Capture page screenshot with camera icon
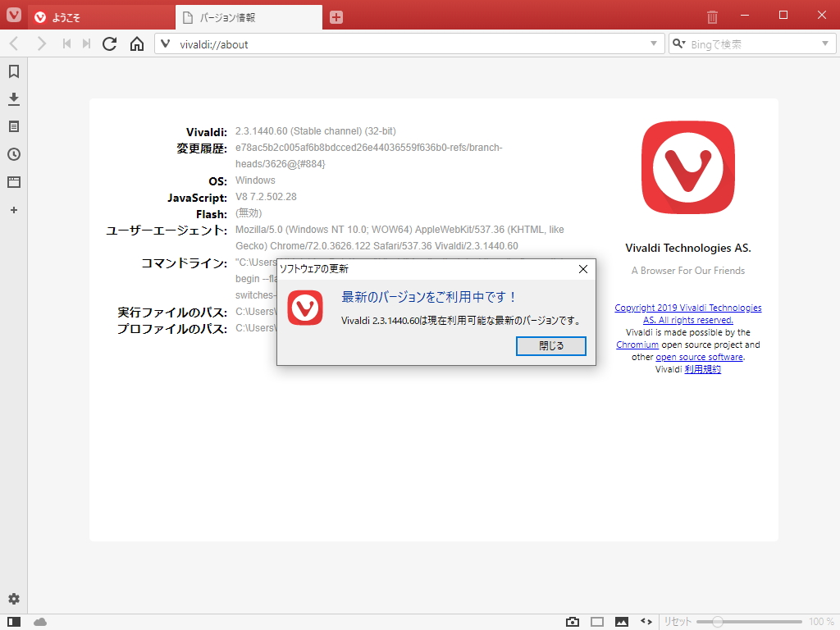 pyautogui.click(x=572, y=621)
